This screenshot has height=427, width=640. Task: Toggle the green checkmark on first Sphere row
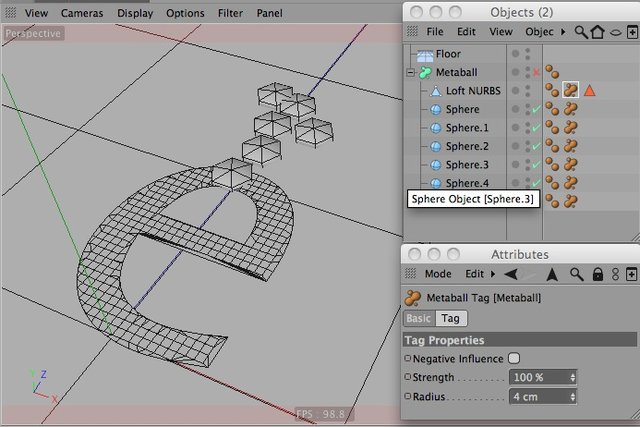coord(536,109)
